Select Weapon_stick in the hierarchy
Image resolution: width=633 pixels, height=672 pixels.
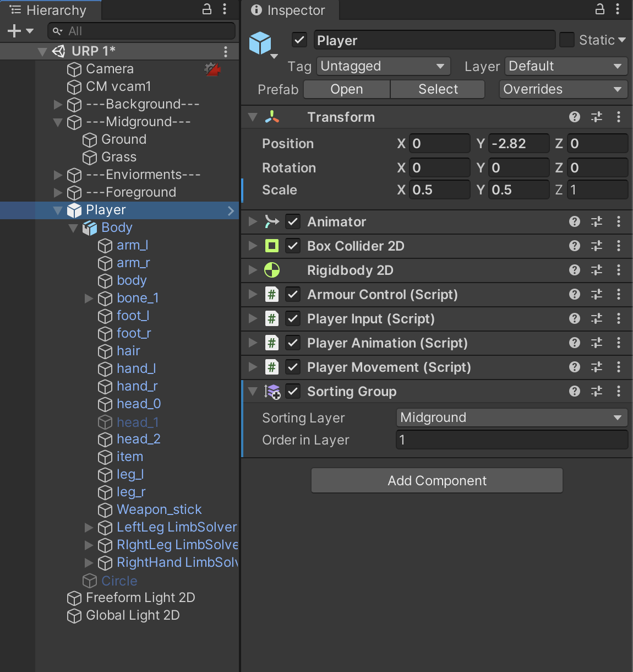coord(159,510)
